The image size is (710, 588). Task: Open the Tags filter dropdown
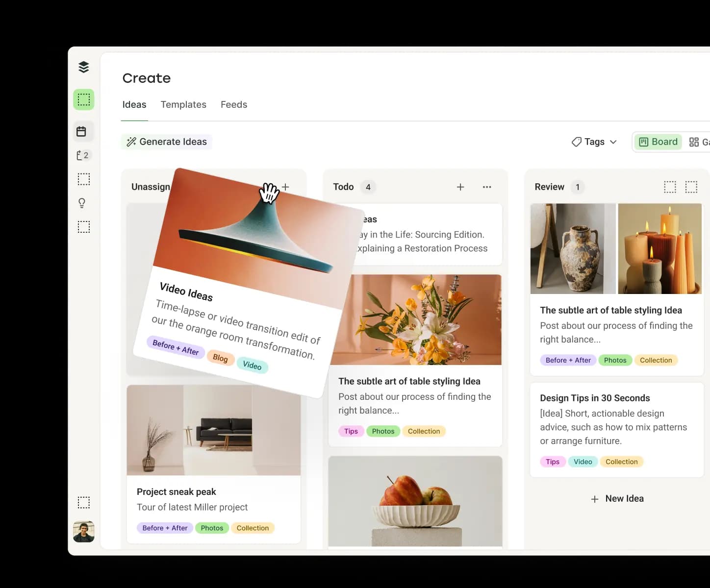(x=594, y=142)
